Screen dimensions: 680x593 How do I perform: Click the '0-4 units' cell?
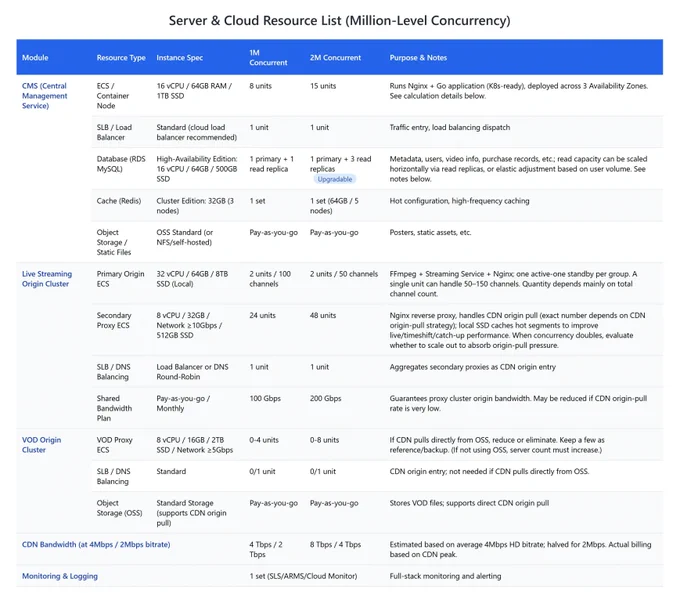coord(264,440)
